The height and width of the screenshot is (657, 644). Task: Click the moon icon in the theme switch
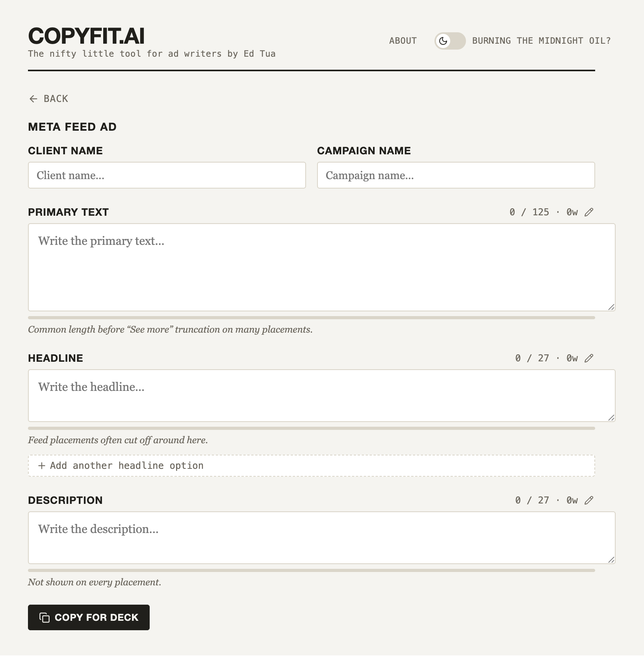pyautogui.click(x=443, y=41)
